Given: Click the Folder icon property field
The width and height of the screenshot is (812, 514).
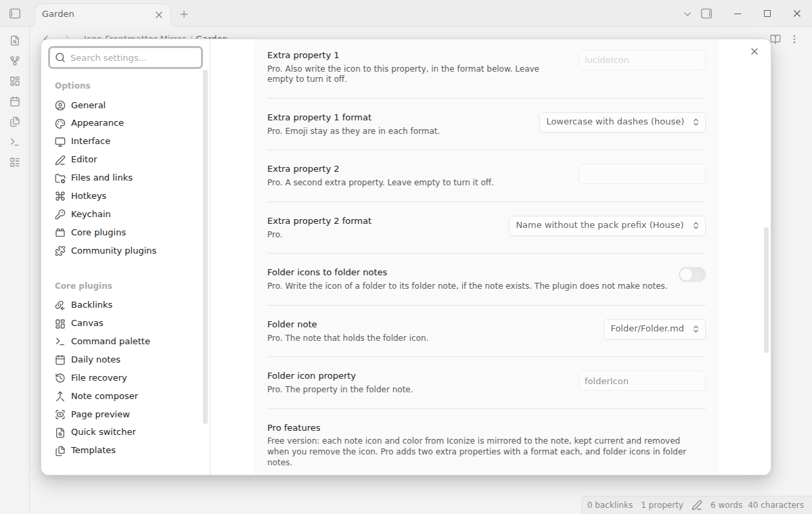Looking at the screenshot, I should tap(642, 381).
